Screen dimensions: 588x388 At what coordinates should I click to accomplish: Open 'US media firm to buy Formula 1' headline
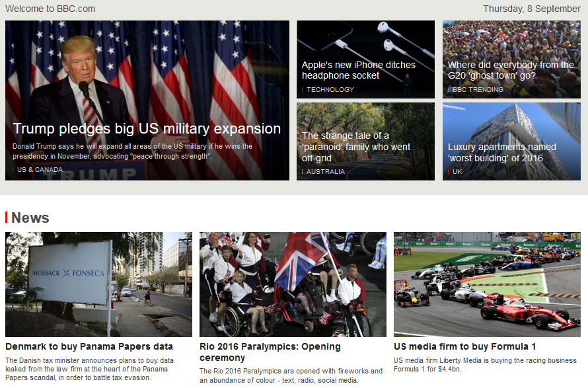pyautogui.click(x=464, y=346)
